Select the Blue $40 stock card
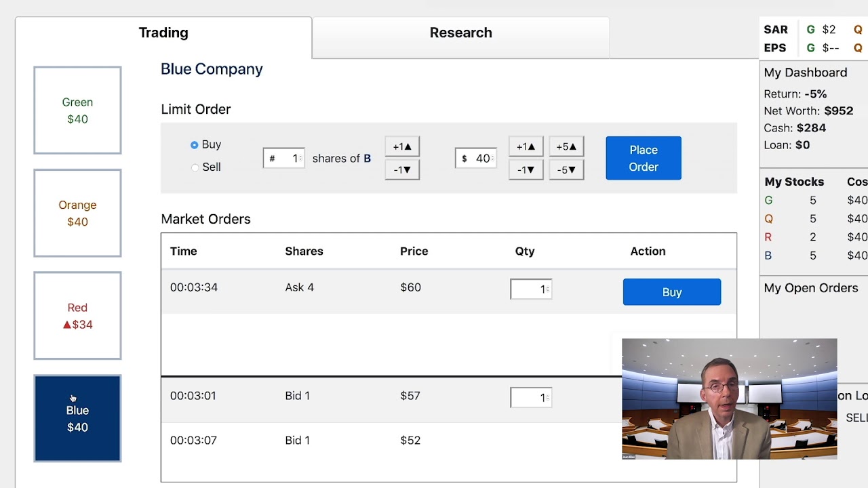 pos(77,418)
